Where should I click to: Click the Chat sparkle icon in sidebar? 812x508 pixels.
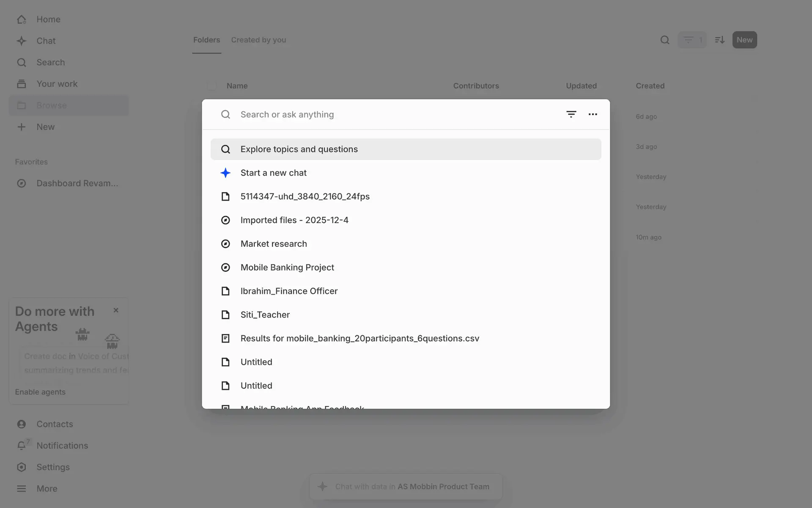(22, 41)
